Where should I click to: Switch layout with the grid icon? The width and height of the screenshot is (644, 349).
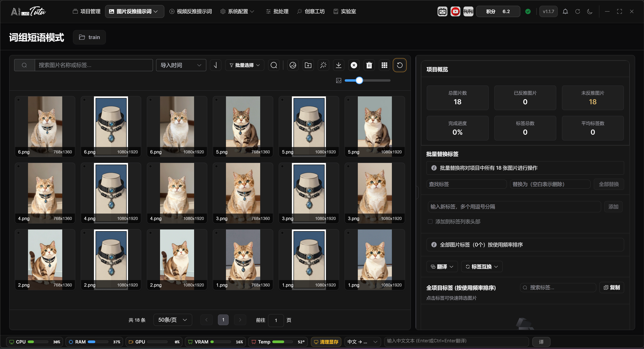(x=384, y=65)
